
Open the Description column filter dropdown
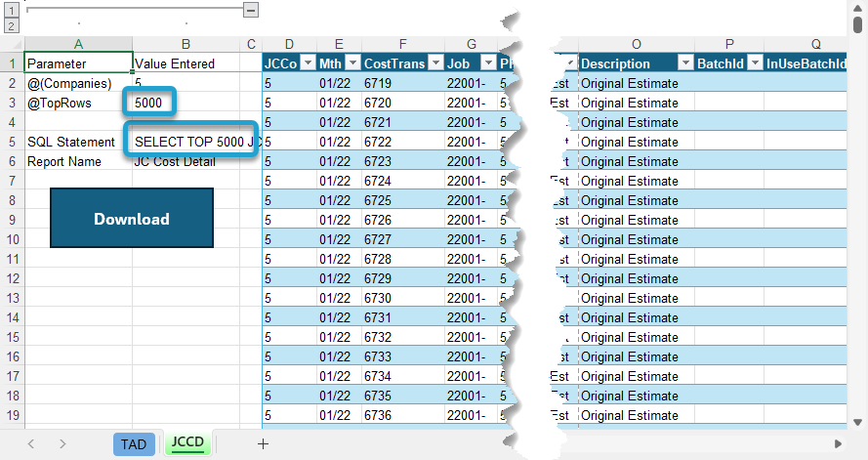tap(685, 63)
